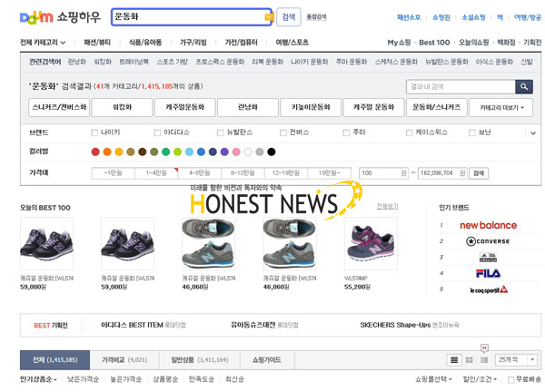Select the le coq sportif brand logo
This screenshot has height=392, width=545.
pyautogui.click(x=488, y=289)
